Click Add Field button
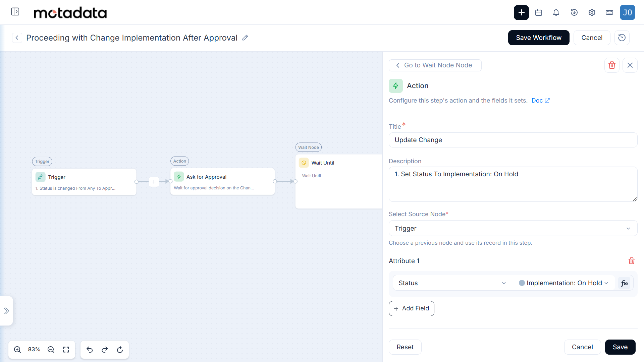This screenshot has width=644, height=362. tap(411, 308)
